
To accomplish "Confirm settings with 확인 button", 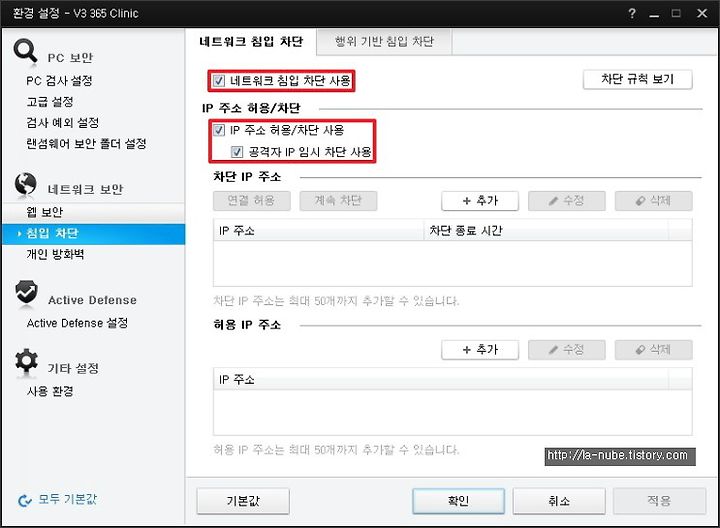I will pyautogui.click(x=458, y=501).
